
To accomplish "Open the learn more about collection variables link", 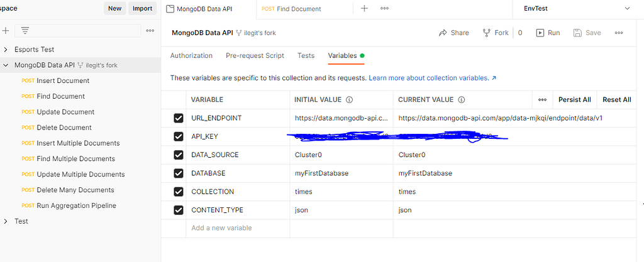I will coord(432,78).
